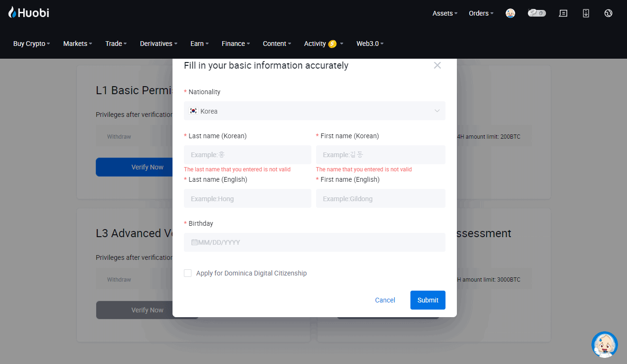Open the mobile app download icon
This screenshot has height=364, width=627.
tap(586, 13)
